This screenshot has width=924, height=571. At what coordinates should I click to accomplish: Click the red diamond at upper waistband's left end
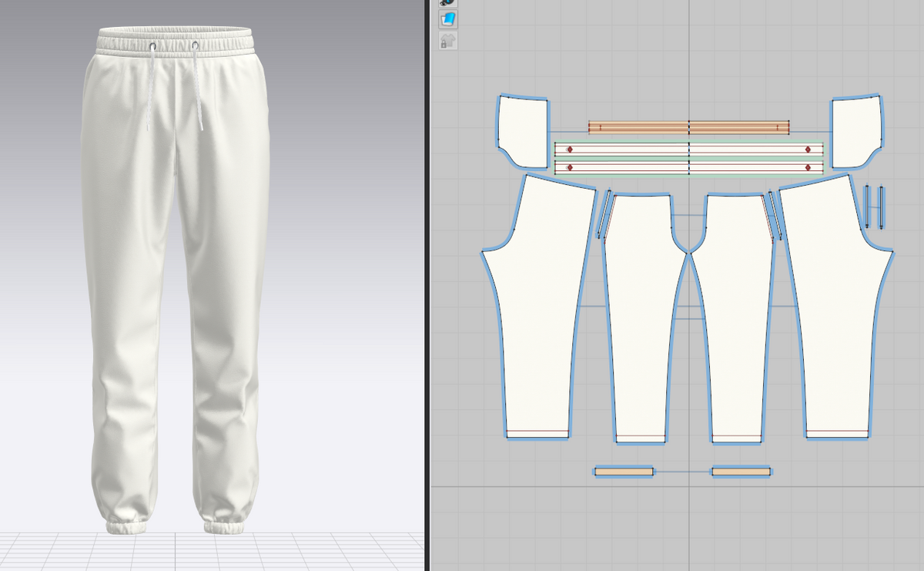(x=570, y=149)
